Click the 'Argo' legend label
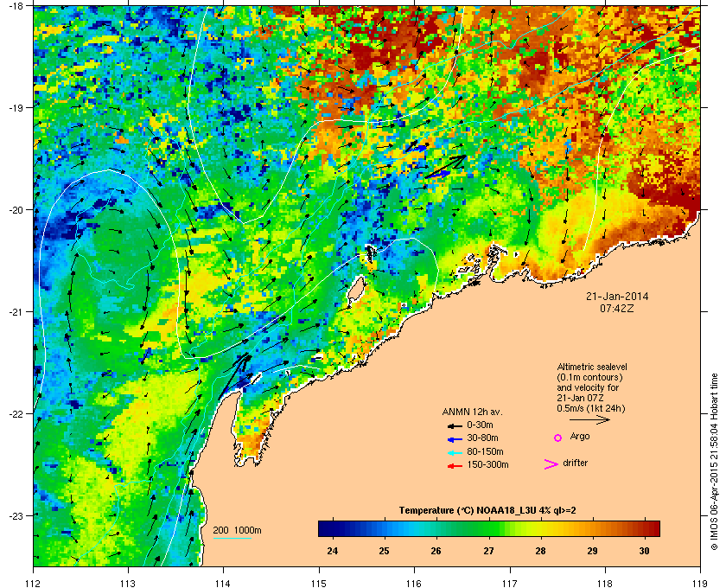Image resolution: width=726 pixels, height=588 pixels. tap(580, 437)
